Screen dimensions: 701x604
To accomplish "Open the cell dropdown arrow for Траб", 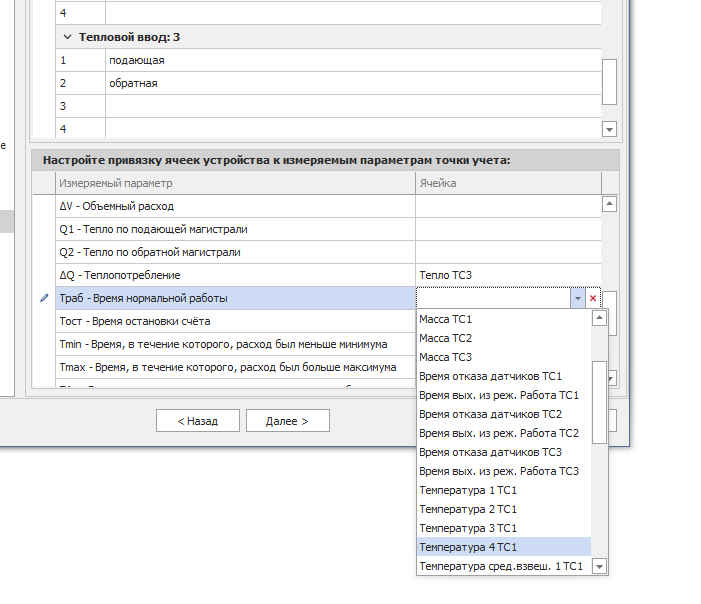I will [577, 299].
